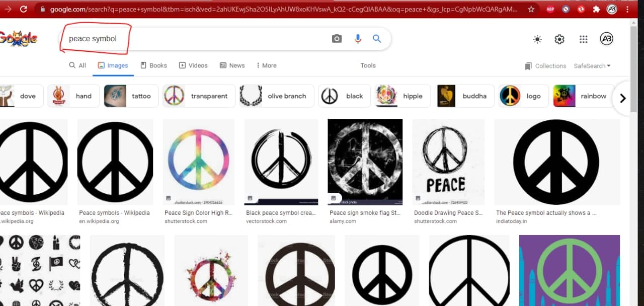
Task: Choose the 'logo' suggestion chip
Action: (523, 96)
